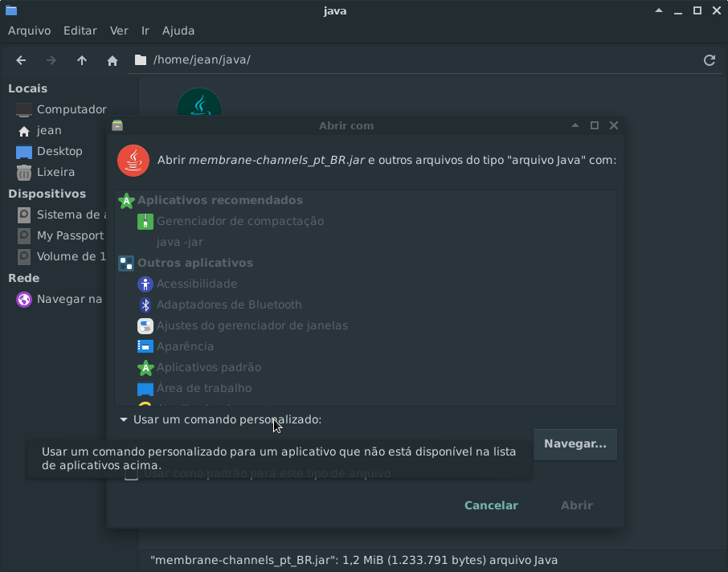Click the back arrow navigation icon
This screenshot has height=572, width=728.
[x=22, y=60]
